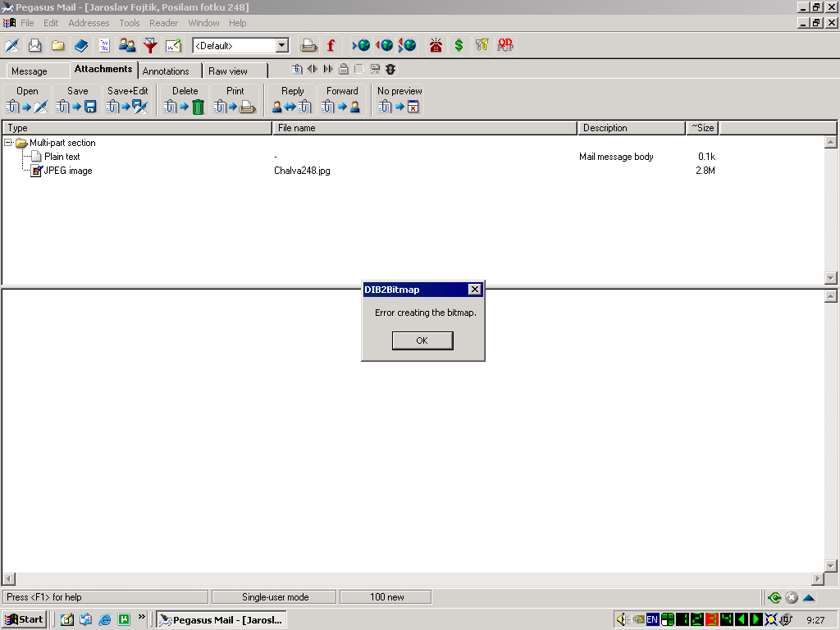Click the Chalva248.jpg file name
The height and width of the screenshot is (630, 840).
pos(302,171)
